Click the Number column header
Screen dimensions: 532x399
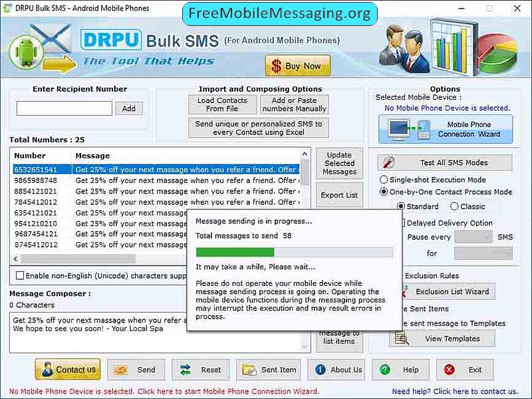[30, 156]
